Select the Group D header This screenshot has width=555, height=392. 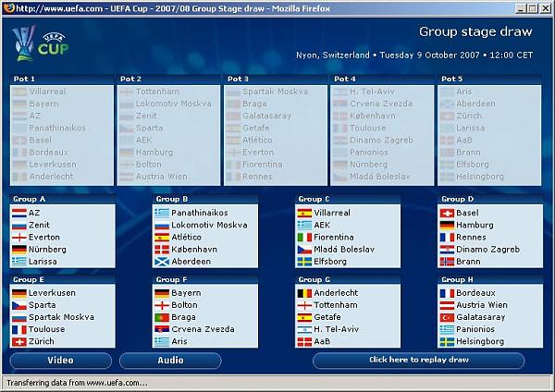[x=460, y=199]
